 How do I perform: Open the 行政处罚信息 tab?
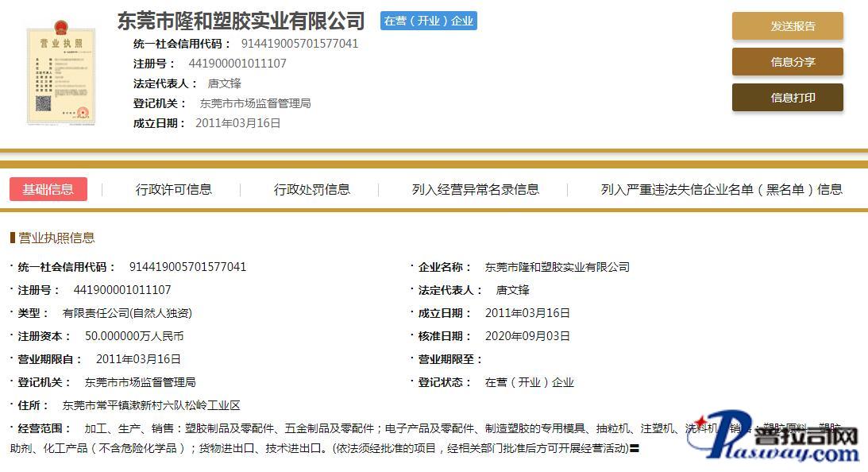coord(312,189)
